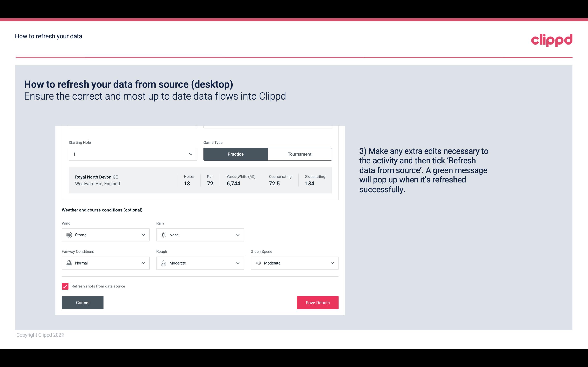Select the Practice game type toggle
This screenshot has height=367, width=588.
coord(235,154)
